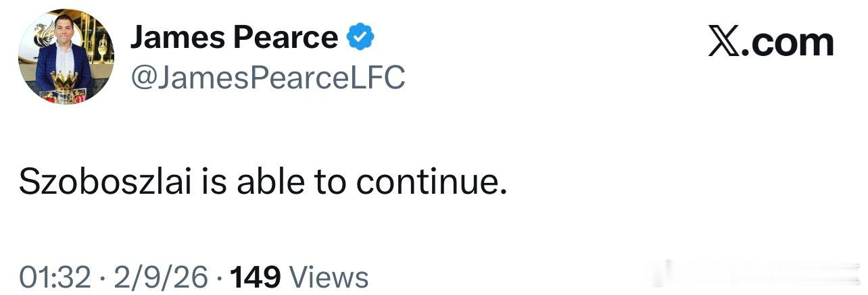This screenshot has height=295, width=868.
Task: Click the man in the blue suit in the avatar
Action: pos(64,51)
